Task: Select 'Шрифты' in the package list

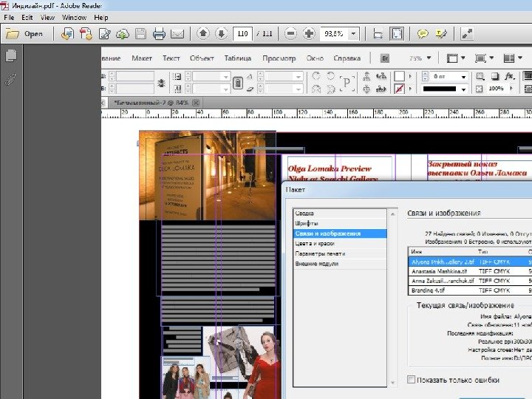Action: coord(307,223)
